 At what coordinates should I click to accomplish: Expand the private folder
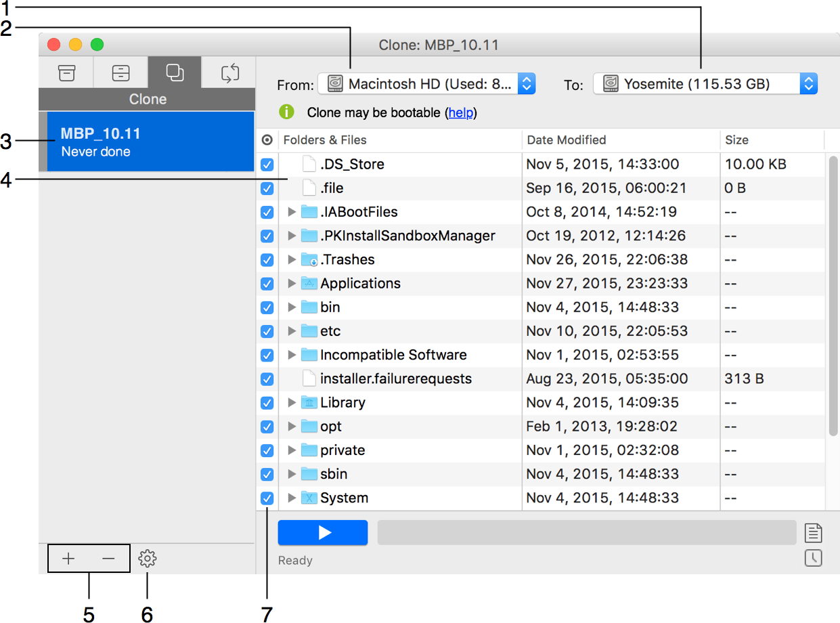click(x=292, y=450)
